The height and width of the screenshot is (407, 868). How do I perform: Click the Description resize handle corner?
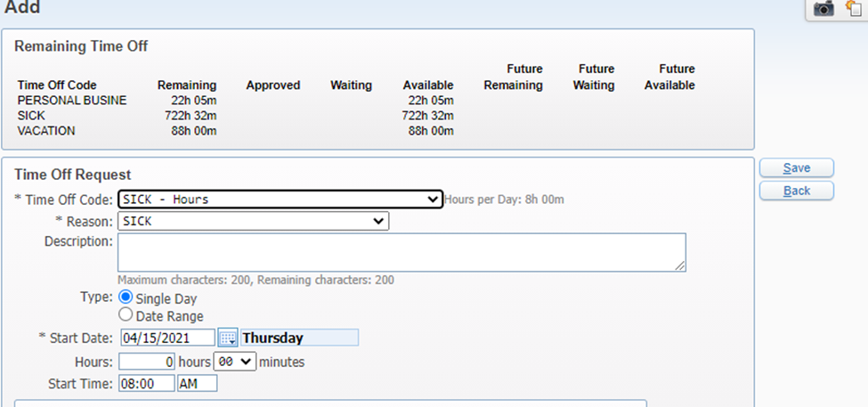680,266
